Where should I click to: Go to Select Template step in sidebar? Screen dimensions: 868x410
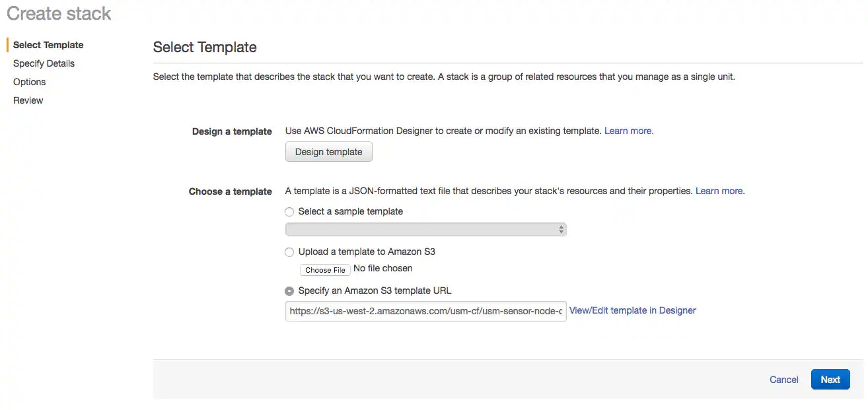tap(48, 45)
